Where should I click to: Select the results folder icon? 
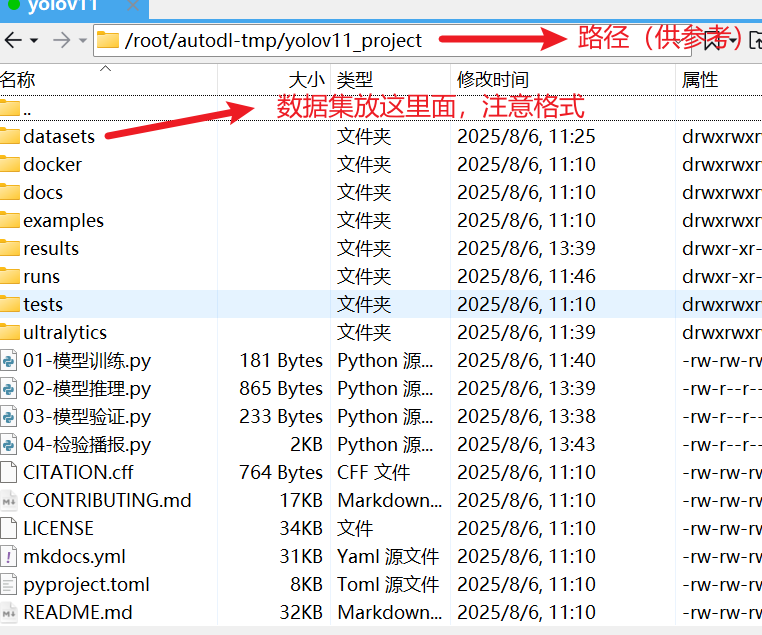(x=10, y=248)
